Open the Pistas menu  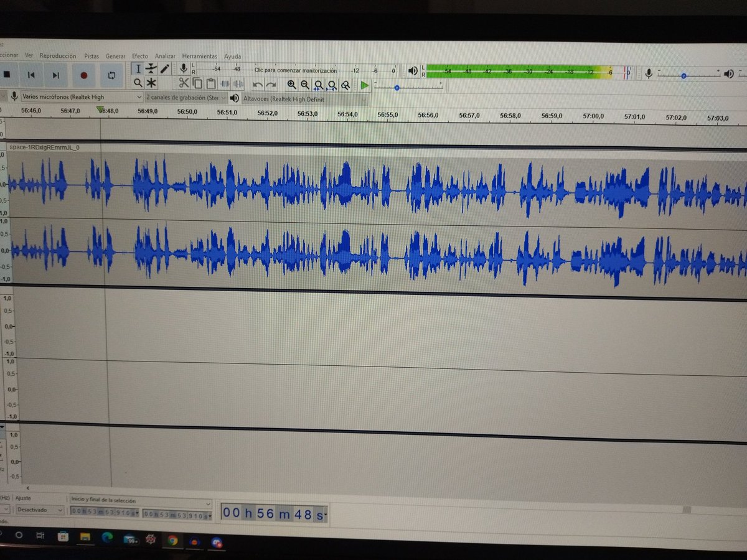[x=92, y=56]
